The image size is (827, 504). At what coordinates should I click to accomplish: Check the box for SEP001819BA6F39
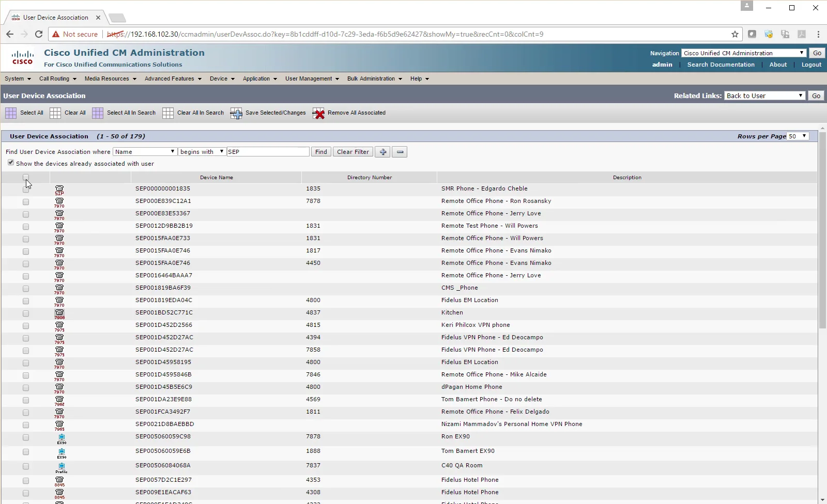(26, 289)
